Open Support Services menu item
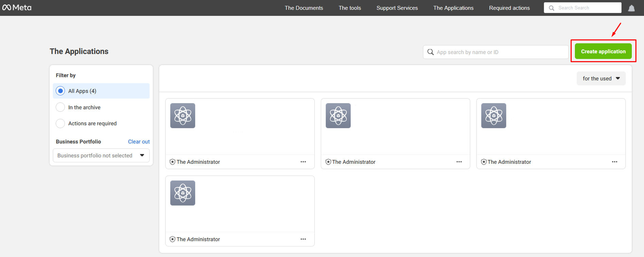This screenshot has width=644, height=257. 397,8
